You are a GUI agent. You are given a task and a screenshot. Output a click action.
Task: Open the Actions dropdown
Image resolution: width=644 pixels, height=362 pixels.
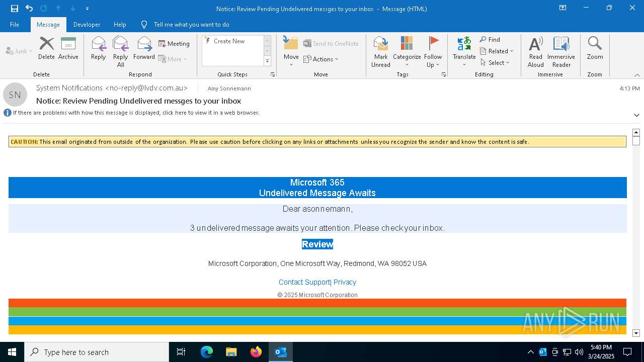tap(321, 59)
